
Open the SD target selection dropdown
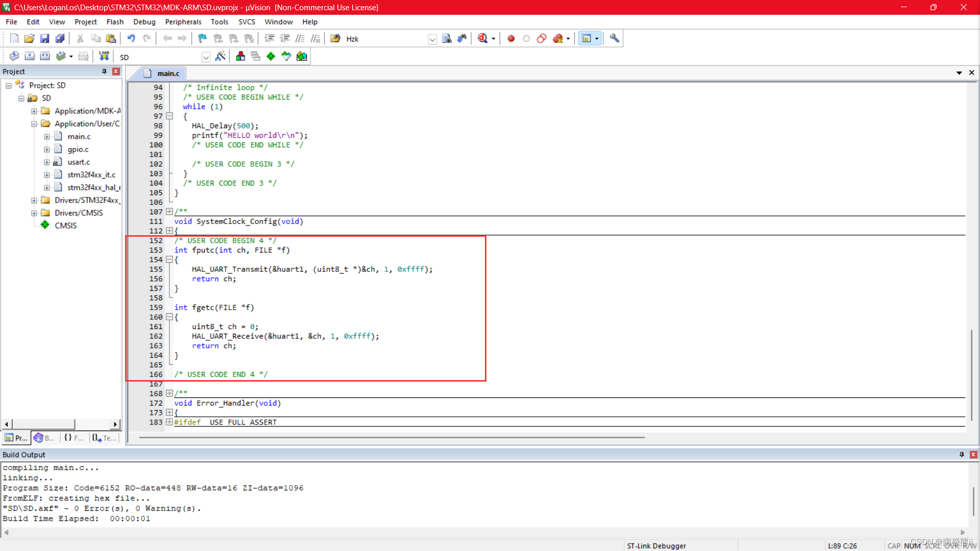coord(206,57)
